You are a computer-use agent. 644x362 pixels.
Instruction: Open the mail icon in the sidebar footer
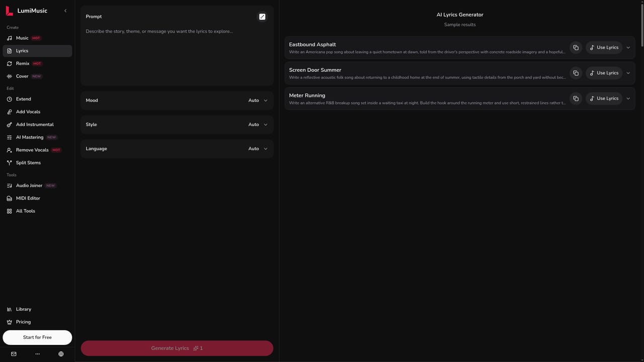tap(14, 354)
